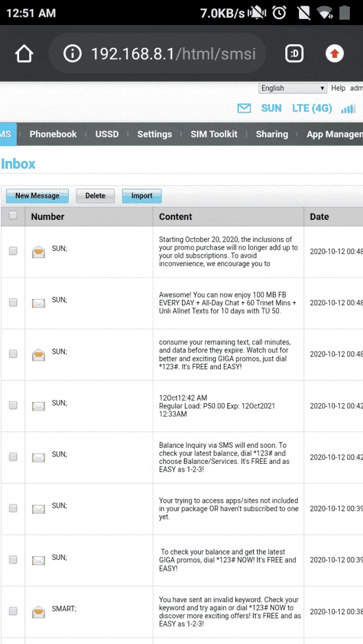Click envelope icon of check your balance GIGA message
The width and height of the screenshot is (363, 644).
click(39, 561)
